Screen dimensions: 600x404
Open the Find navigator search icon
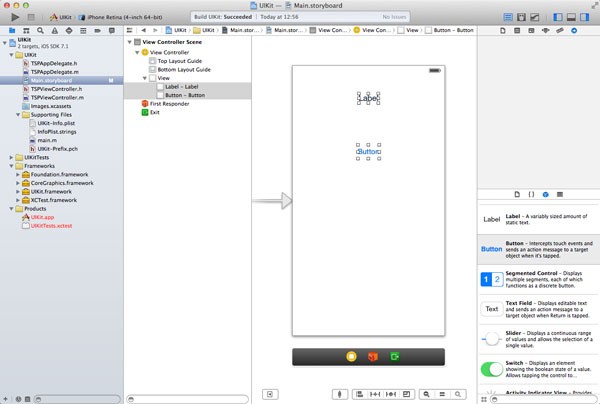point(40,31)
